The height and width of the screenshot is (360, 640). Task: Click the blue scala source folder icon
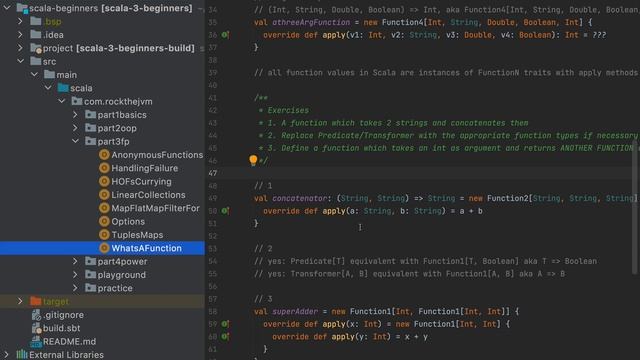pyautogui.click(x=63, y=88)
